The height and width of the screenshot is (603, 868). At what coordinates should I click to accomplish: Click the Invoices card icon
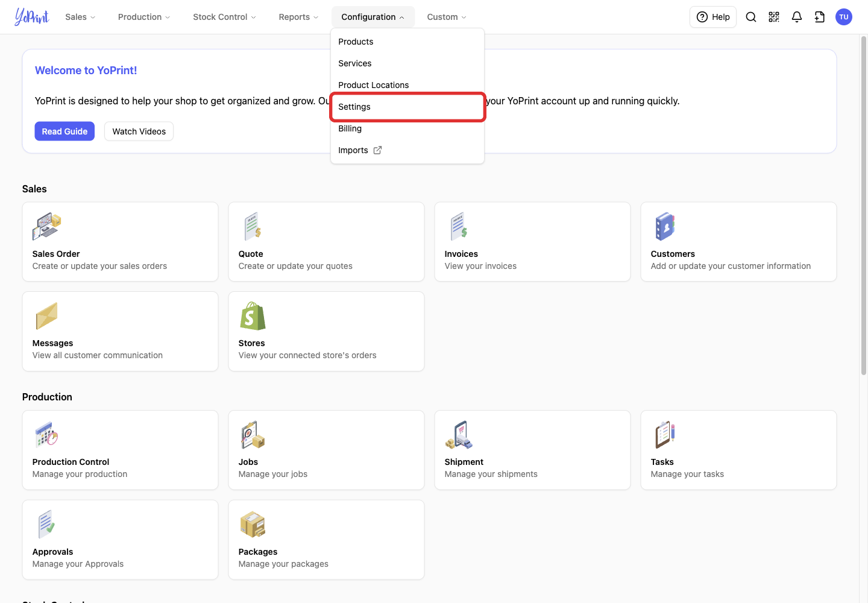pyautogui.click(x=459, y=227)
